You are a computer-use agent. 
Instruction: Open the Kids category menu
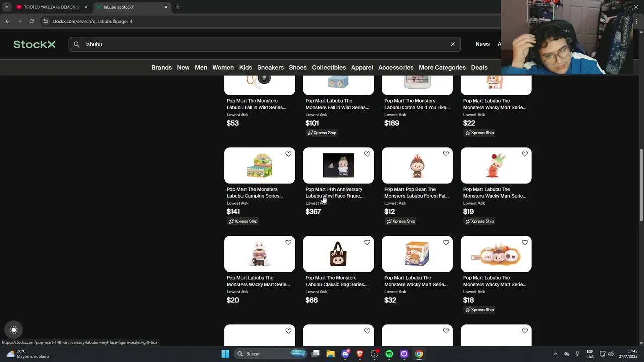tap(246, 67)
